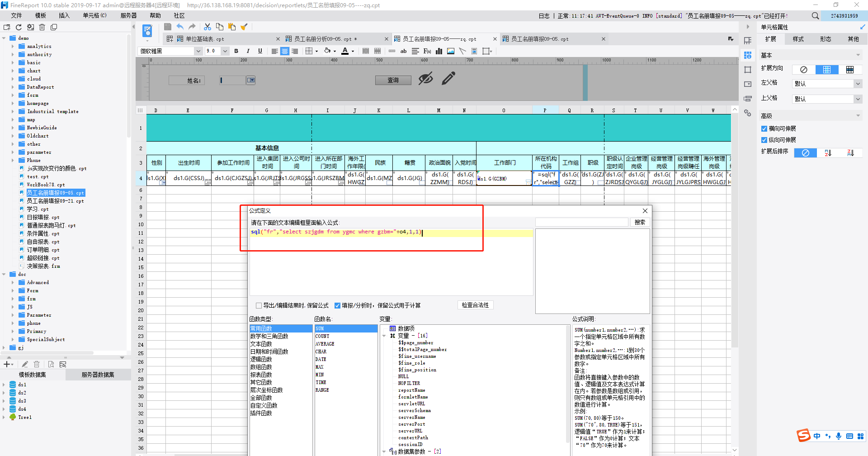Click the insert formula F(x) icon
Screen dimensions: 868x456
click(x=427, y=51)
